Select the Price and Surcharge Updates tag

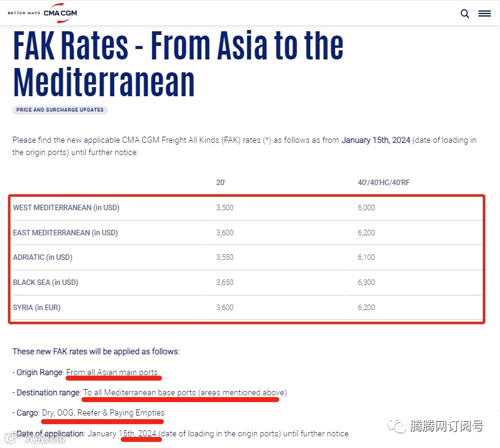point(60,110)
